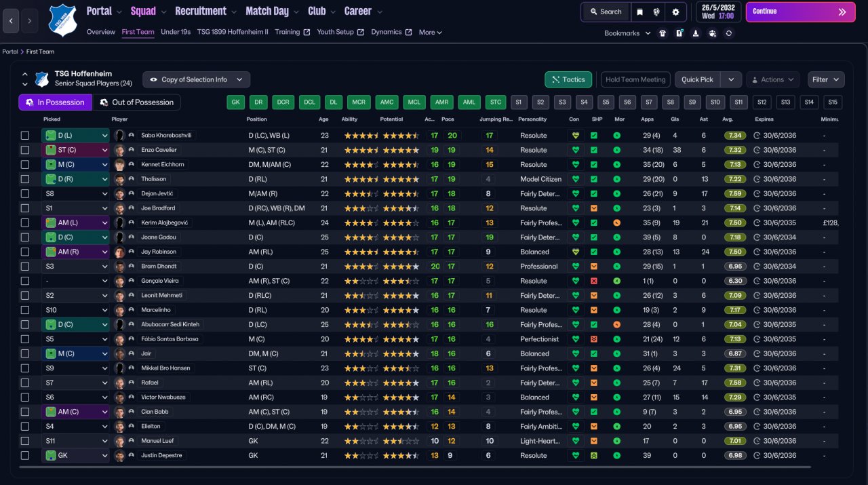The width and height of the screenshot is (868, 485).
Task: Switch to the Out of Possession tab
Action: [136, 102]
